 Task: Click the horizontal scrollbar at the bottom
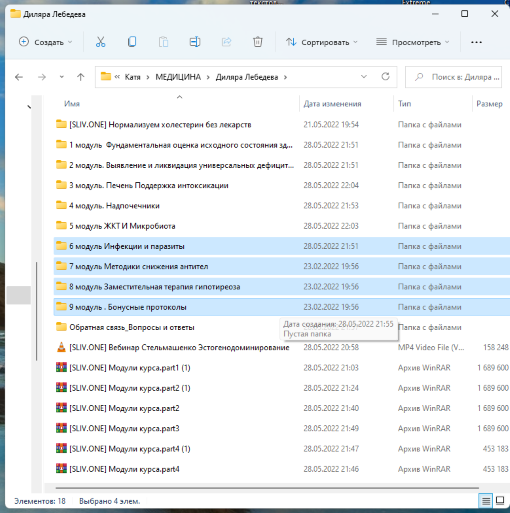pos(267,488)
